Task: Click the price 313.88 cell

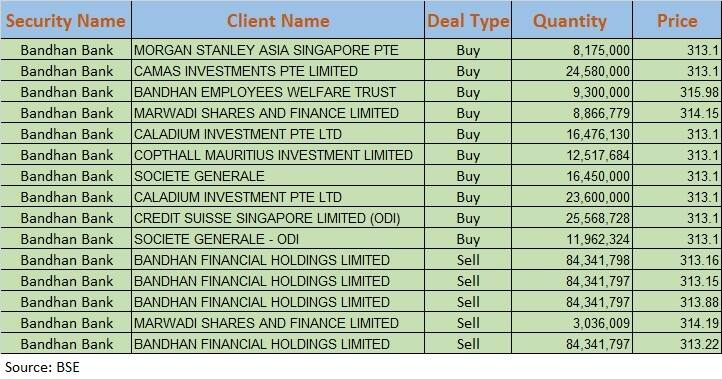Action: pyautogui.click(x=677, y=302)
